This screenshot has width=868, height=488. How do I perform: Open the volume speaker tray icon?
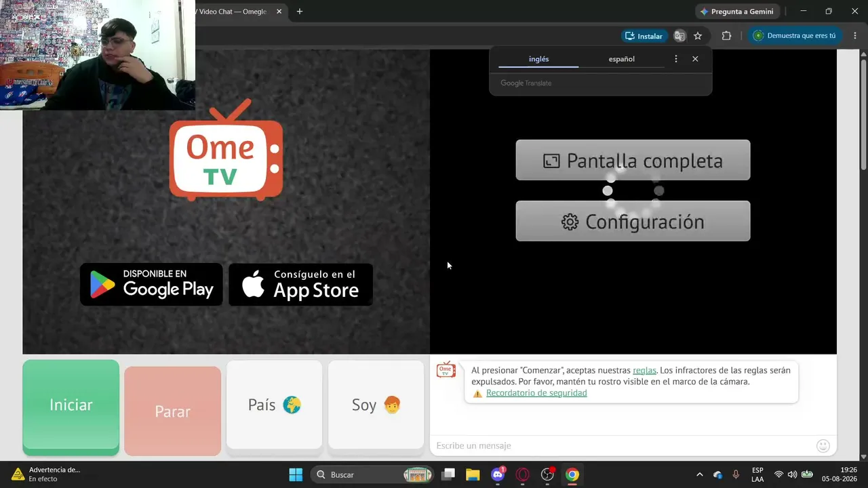(x=792, y=474)
